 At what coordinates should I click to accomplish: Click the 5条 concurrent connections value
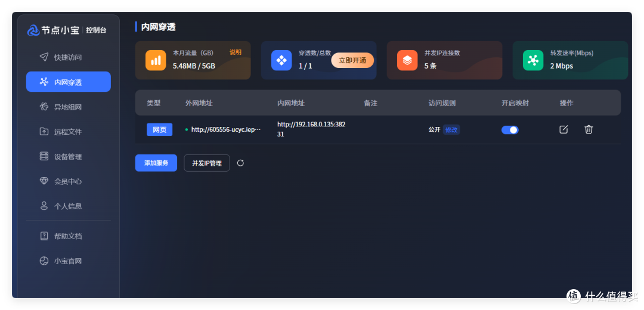(x=431, y=66)
